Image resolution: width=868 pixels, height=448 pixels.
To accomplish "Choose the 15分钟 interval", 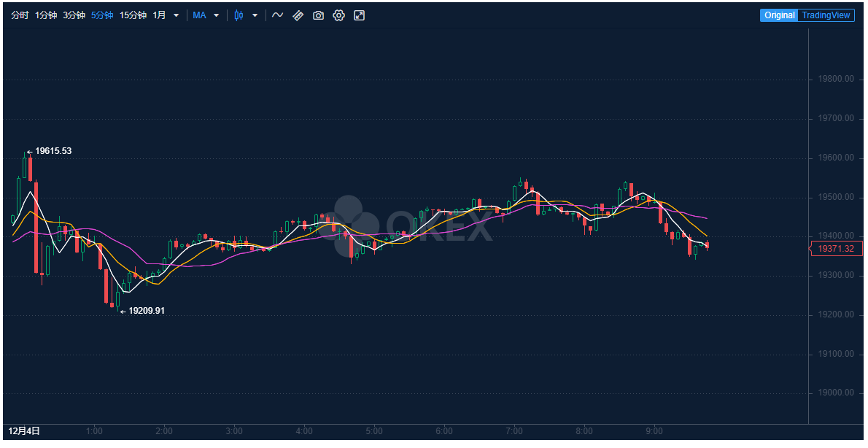I will (133, 15).
